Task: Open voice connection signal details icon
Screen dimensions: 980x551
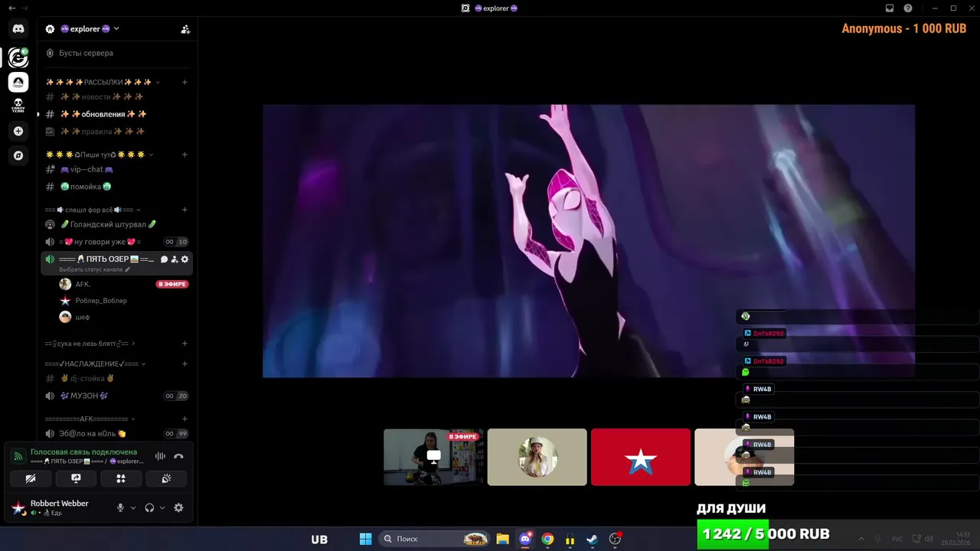Action: coord(18,456)
